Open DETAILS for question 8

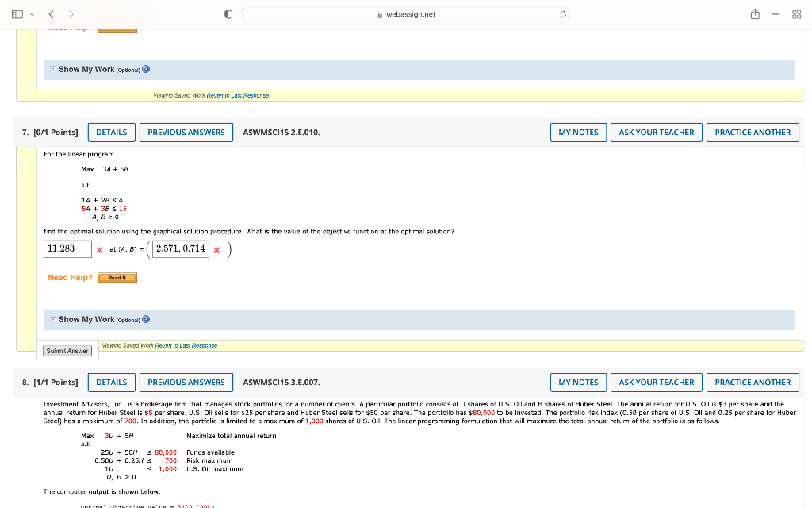[111, 382]
